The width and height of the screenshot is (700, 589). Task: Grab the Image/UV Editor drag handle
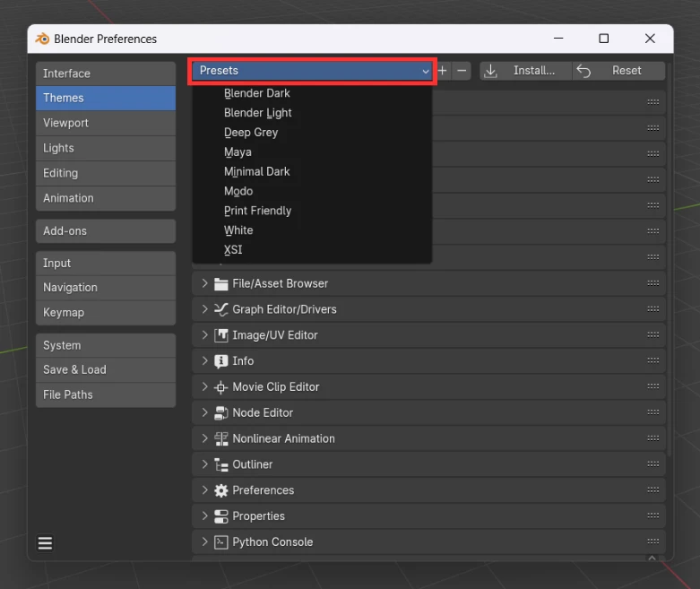pos(653,335)
